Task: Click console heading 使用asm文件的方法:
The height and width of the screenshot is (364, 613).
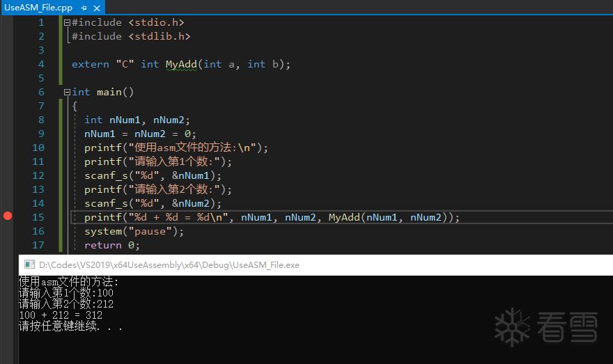Action: pos(68,282)
